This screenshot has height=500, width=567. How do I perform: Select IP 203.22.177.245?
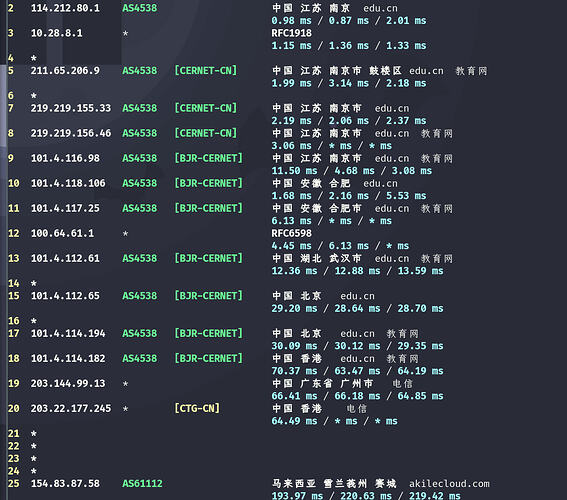71,409
